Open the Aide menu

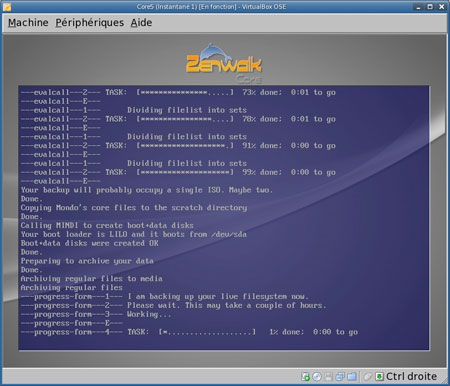click(x=141, y=23)
